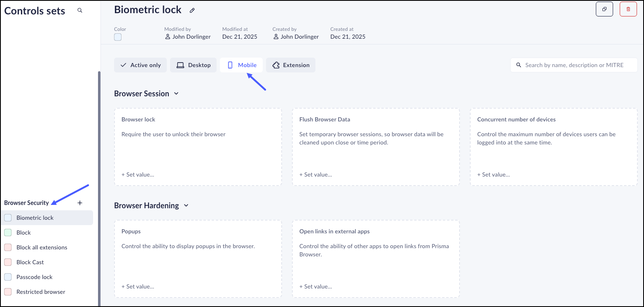
Task: Click the search icon beside Controls sets
Action: point(80,11)
